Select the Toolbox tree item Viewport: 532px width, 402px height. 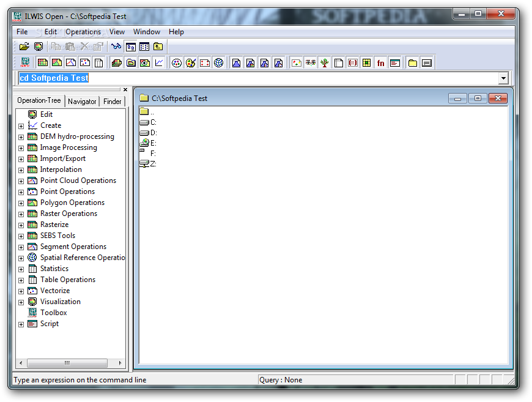pyautogui.click(x=54, y=313)
